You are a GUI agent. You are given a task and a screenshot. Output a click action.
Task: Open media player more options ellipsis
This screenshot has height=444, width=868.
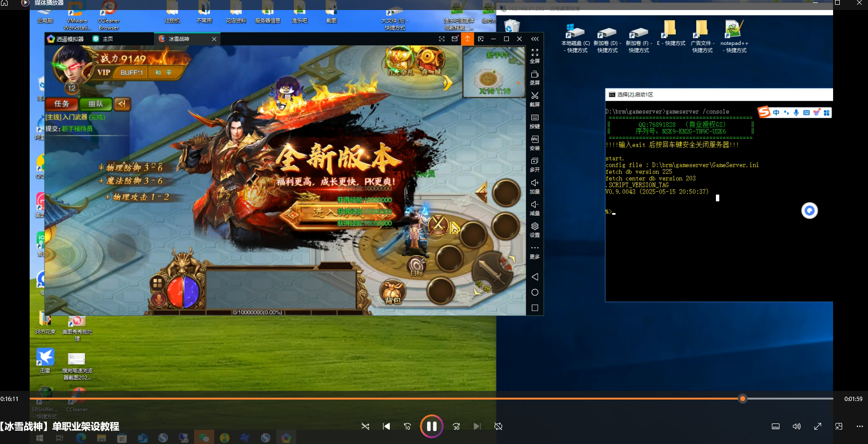[x=859, y=426]
